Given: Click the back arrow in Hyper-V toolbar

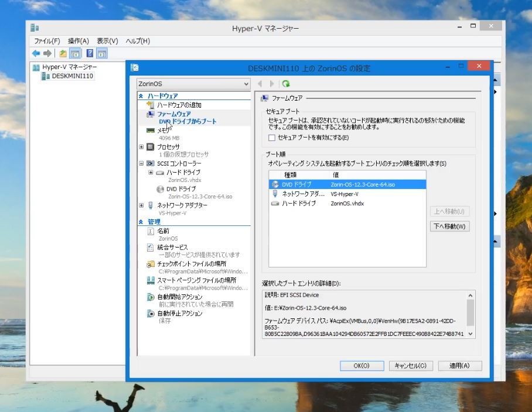Looking at the screenshot, I should [36, 53].
